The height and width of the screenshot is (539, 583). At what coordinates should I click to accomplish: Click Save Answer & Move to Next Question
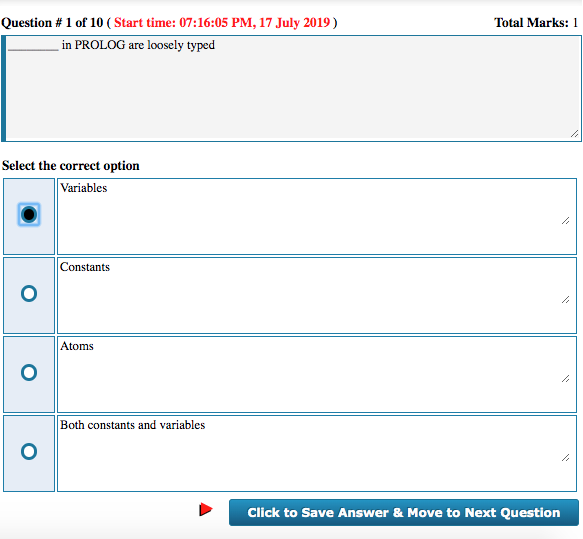[404, 512]
